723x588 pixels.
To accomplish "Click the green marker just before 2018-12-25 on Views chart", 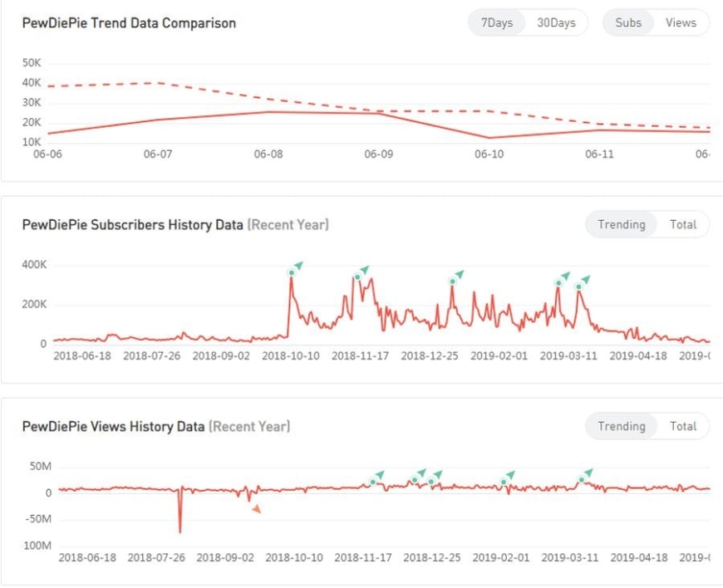I will click(x=415, y=480).
